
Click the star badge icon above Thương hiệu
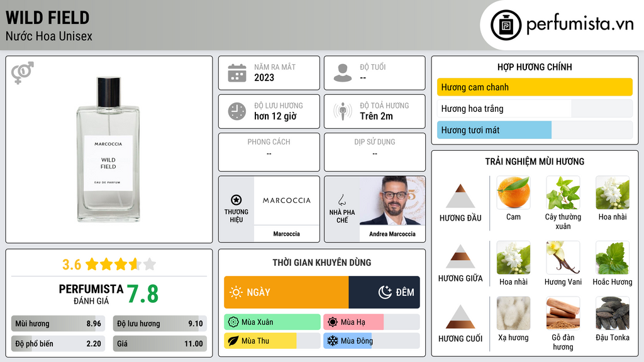pyautogui.click(x=236, y=200)
